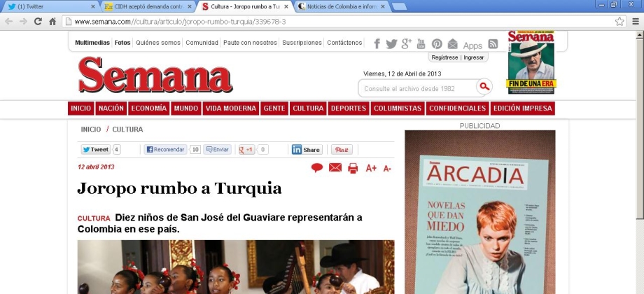
Task: Open the VIDA MODERNA section
Action: coord(231,108)
